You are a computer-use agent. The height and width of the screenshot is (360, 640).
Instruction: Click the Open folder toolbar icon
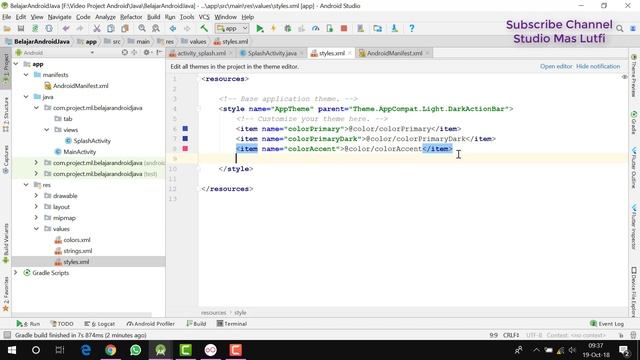point(7,29)
